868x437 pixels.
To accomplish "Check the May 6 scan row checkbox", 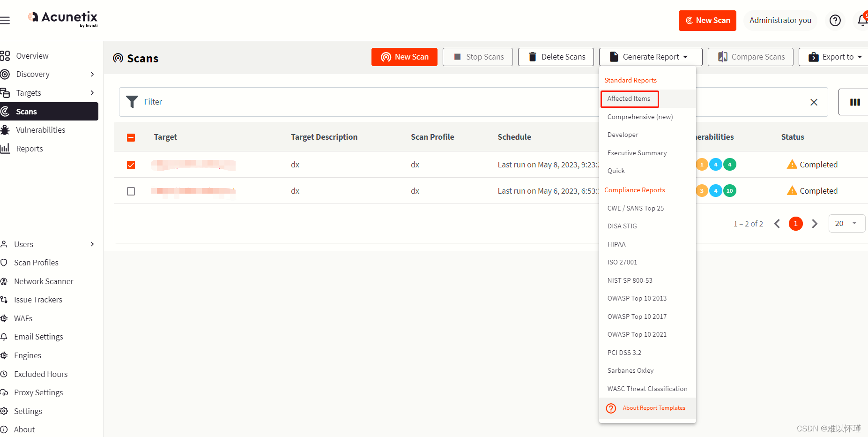I will point(131,191).
